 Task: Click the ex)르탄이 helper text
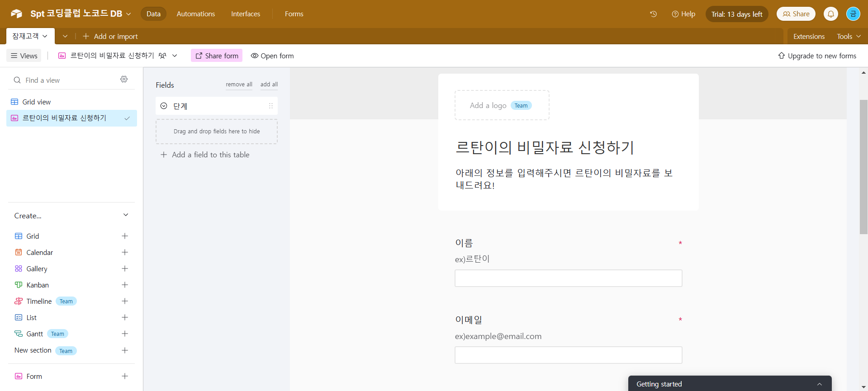pyautogui.click(x=472, y=259)
